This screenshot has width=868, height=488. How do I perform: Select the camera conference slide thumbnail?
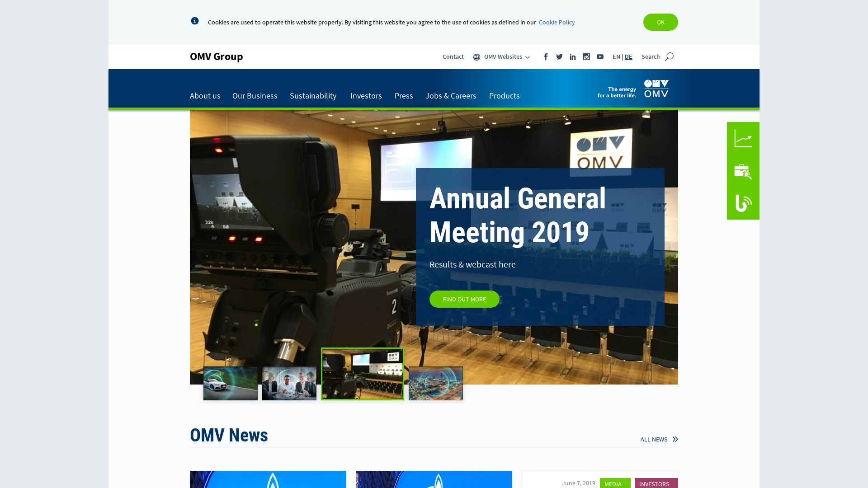363,374
